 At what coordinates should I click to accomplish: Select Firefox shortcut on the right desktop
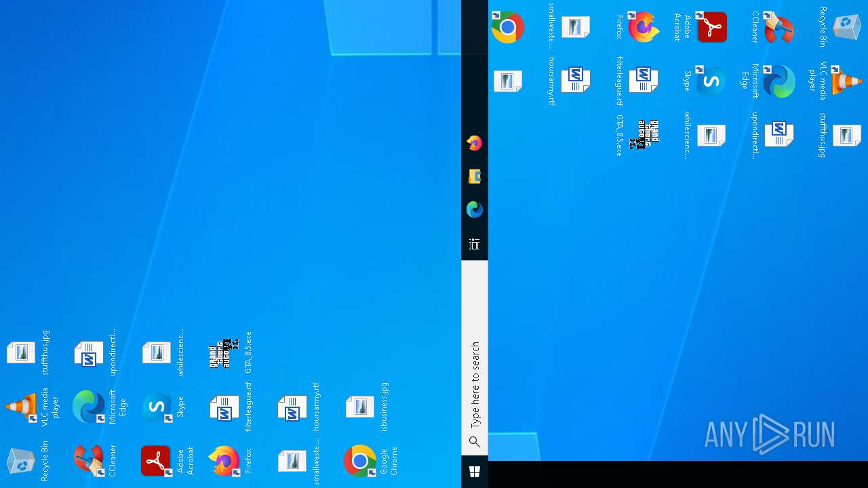pos(637,27)
